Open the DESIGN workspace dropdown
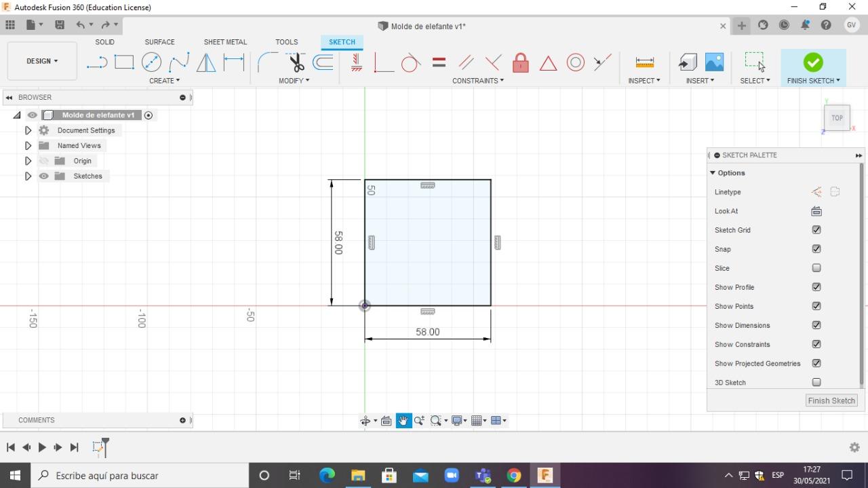The image size is (868, 488). (42, 61)
